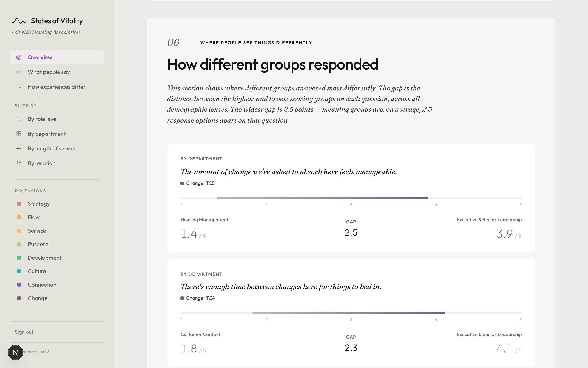The image size is (588, 368).
Task: Click the How experiences differ step icon
Action: click(19, 87)
